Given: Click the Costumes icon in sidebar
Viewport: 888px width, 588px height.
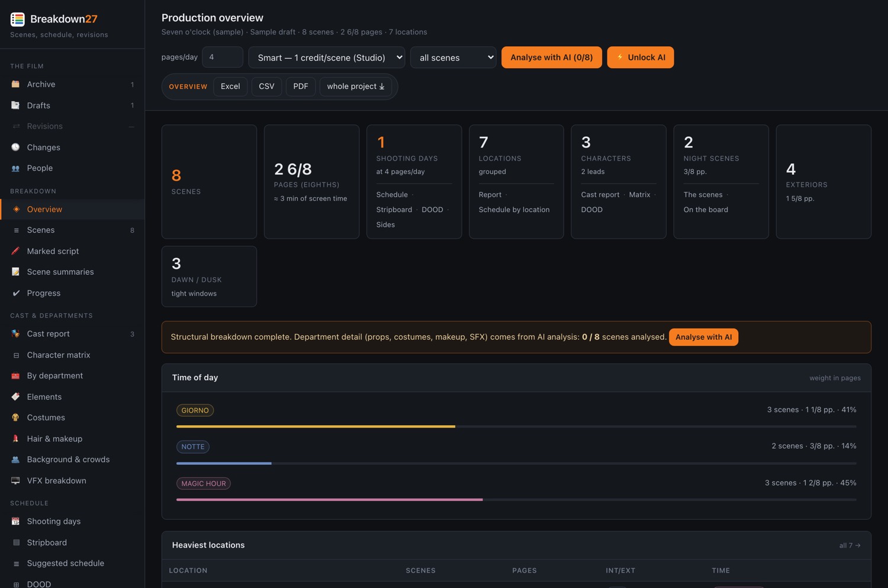Looking at the screenshot, I should pos(15,417).
